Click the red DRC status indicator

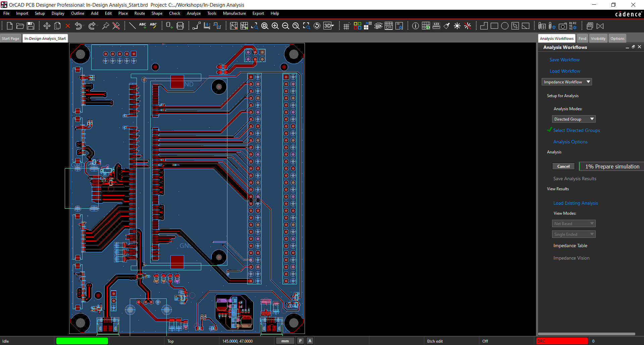[561, 341]
